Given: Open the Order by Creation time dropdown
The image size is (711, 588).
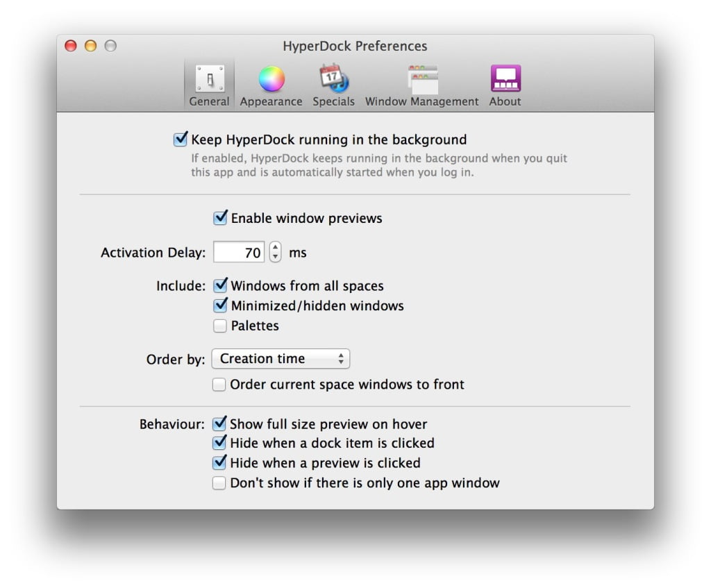Looking at the screenshot, I should click(281, 359).
